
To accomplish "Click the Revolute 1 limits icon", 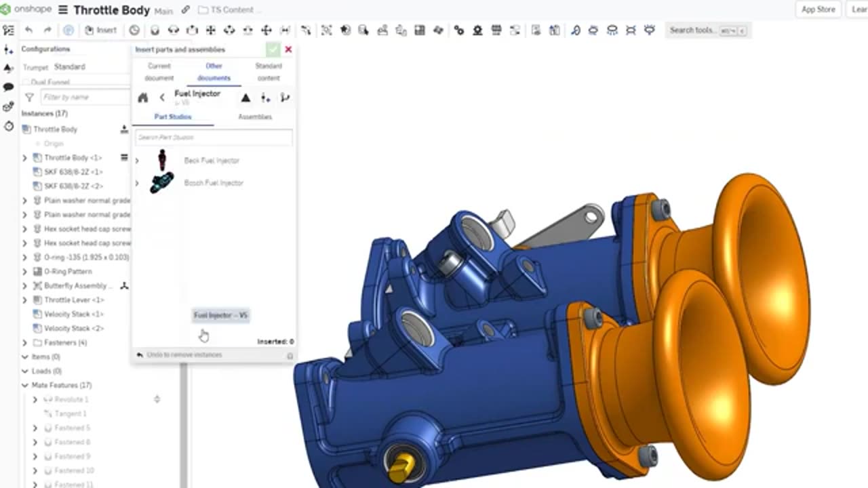I will (157, 400).
